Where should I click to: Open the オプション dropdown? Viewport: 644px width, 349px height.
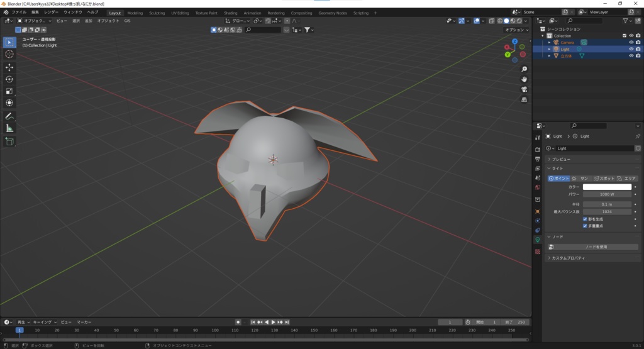tap(516, 30)
